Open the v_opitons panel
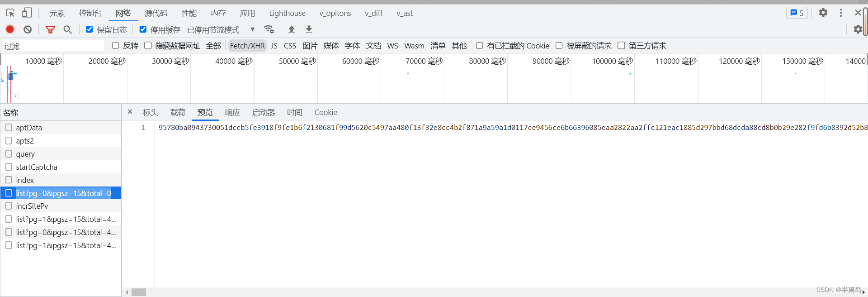This screenshot has width=868, height=297. tap(335, 13)
